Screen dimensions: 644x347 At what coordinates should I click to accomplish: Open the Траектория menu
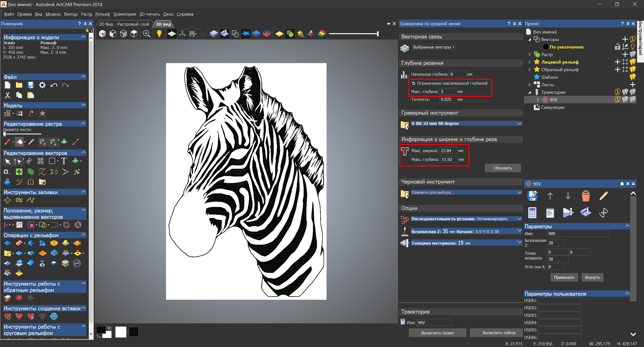(x=124, y=14)
